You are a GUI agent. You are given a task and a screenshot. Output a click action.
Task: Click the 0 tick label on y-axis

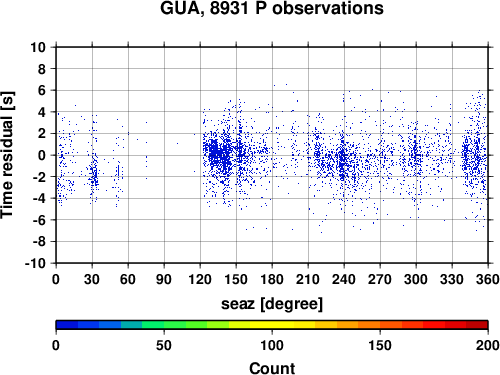[42, 155]
